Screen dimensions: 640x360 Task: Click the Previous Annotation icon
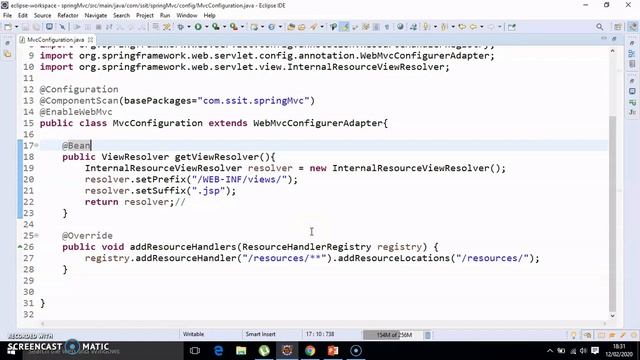tap(444, 27)
